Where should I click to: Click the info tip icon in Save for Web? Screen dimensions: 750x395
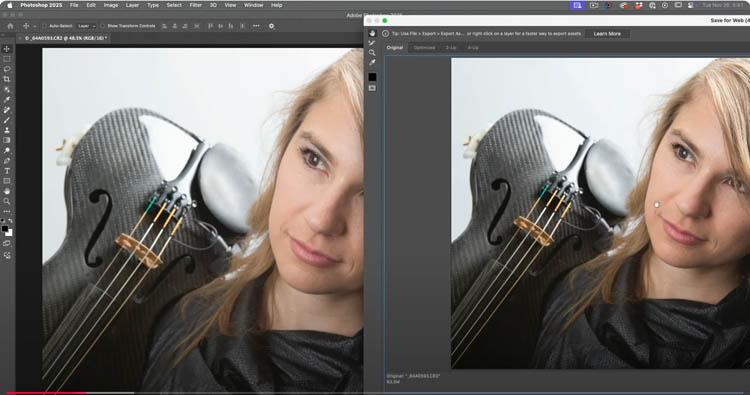click(386, 33)
